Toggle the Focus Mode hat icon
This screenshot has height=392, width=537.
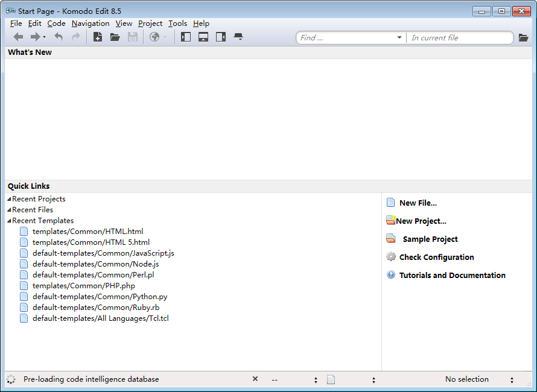[x=238, y=37]
